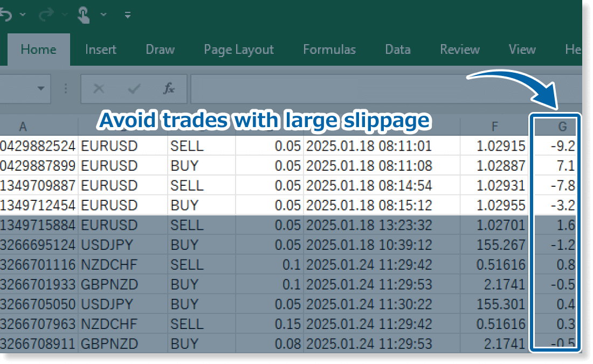Expand the Name Box dropdown arrow
The width and height of the screenshot is (593, 364).
[x=40, y=89]
